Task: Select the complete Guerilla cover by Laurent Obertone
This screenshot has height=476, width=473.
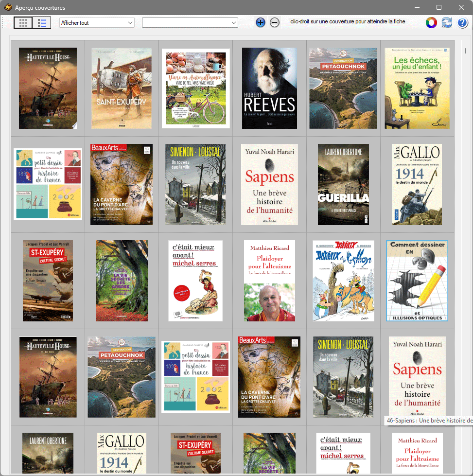Action: [x=343, y=184]
